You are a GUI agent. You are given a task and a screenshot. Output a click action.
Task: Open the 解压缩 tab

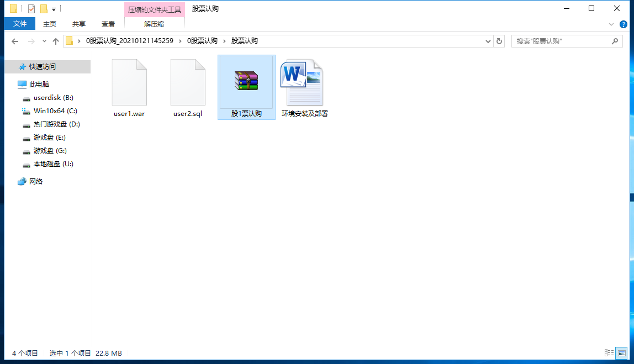pyautogui.click(x=154, y=24)
